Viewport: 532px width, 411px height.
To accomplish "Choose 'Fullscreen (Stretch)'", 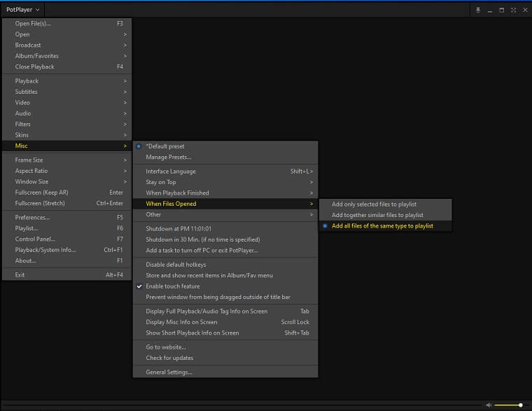I will click(x=66, y=204).
